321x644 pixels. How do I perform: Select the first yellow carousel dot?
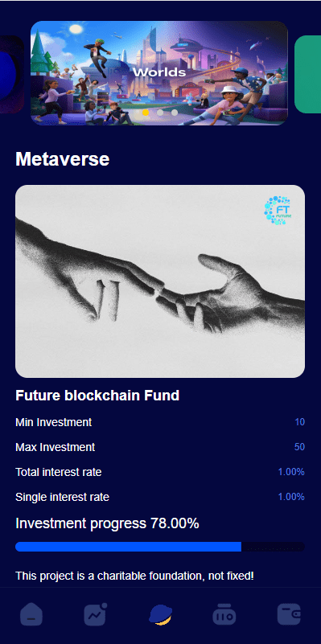pyautogui.click(x=146, y=113)
